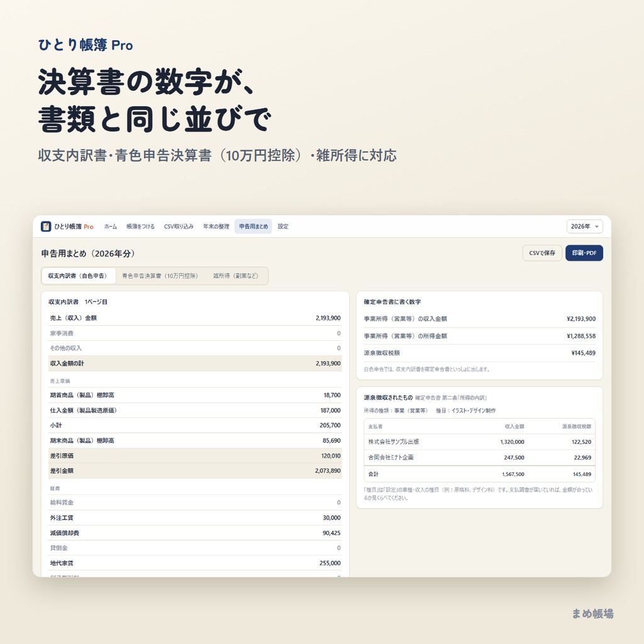Image resolution: width=644 pixels, height=644 pixels.
Task: Click the 売上（収入）金額 row label
Action: (x=74, y=318)
